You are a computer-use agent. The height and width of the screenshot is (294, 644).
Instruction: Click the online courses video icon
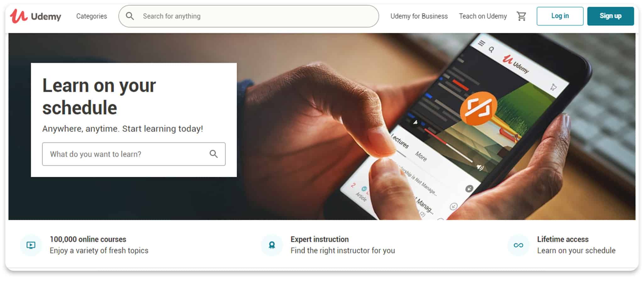tap(31, 245)
